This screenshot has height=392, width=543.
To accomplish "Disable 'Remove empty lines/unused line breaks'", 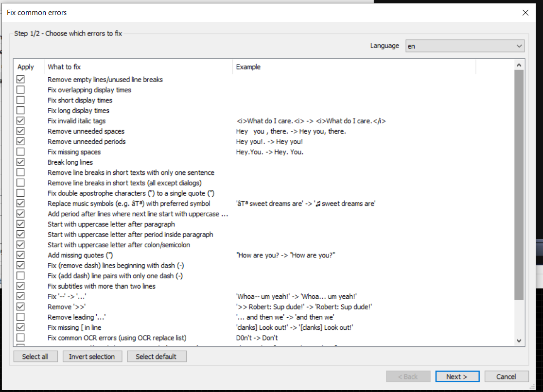I will 21,79.
